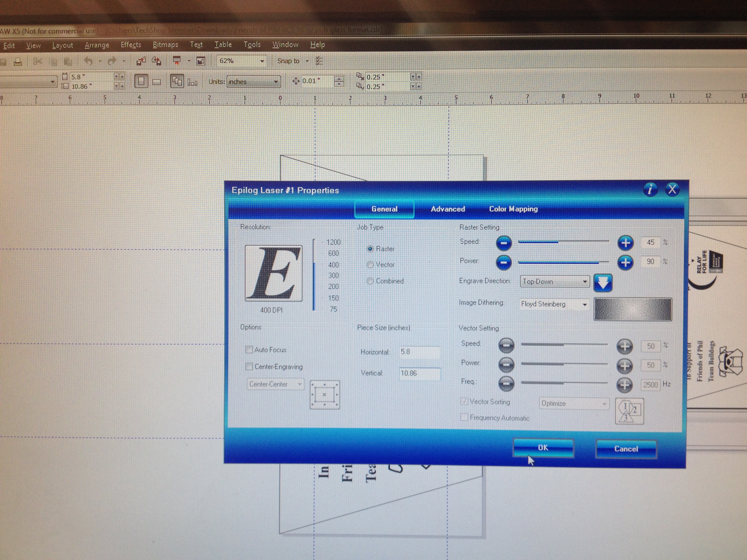Toggle the Frequency Automatic checkbox
Screen dimensions: 747x560
pos(464,417)
